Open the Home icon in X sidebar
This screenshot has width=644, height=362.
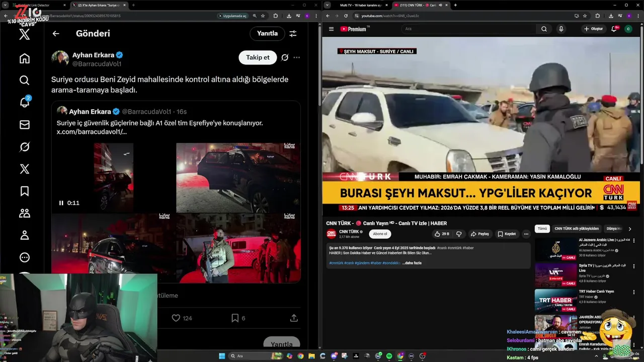point(25,58)
